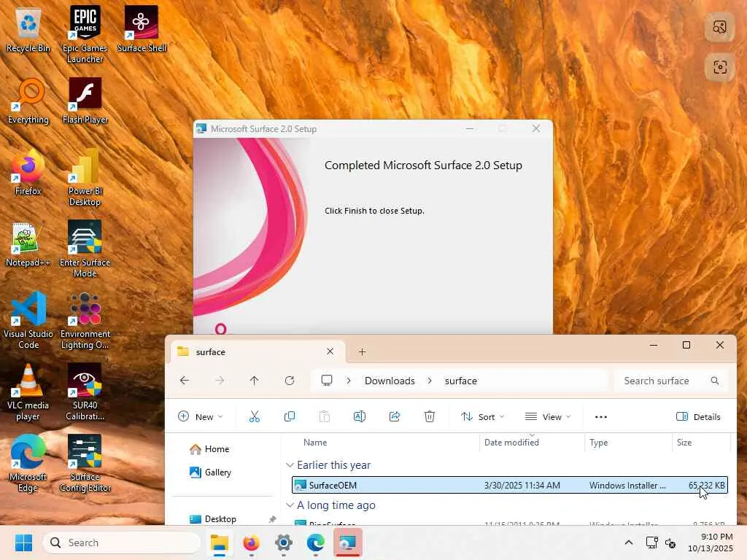Toggle the Details pane button
The image size is (747, 560).
698,416
